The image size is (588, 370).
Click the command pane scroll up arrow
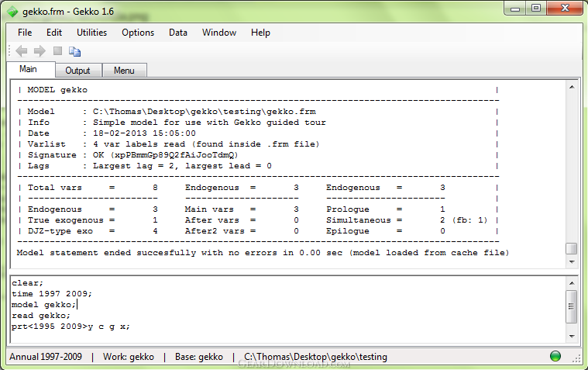(572, 283)
